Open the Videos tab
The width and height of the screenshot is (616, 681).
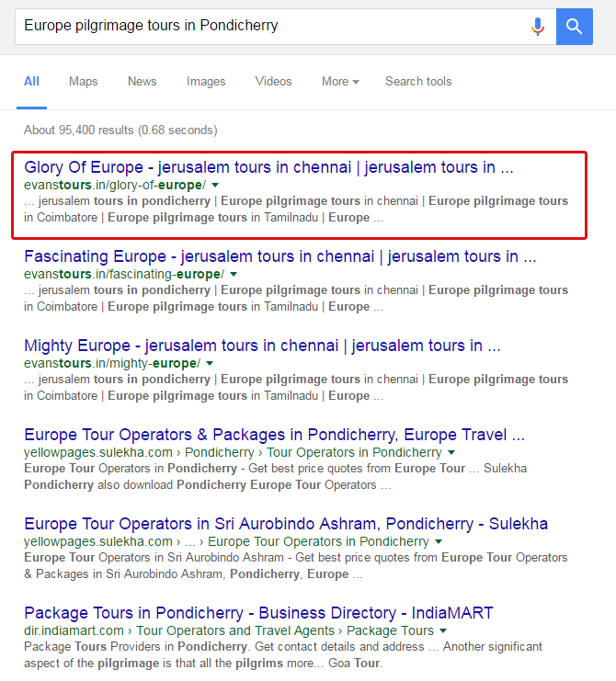pos(273,82)
